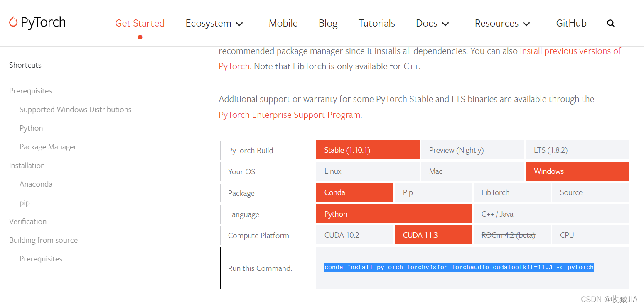644x307 pixels.
Task: Choose Linux as your OS
Action: pyautogui.click(x=368, y=171)
